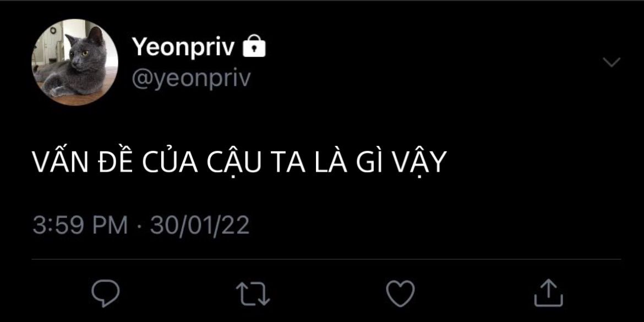Image resolution: width=644 pixels, height=322 pixels.
Task: Toggle the retweet state of this post
Action: tap(253, 294)
